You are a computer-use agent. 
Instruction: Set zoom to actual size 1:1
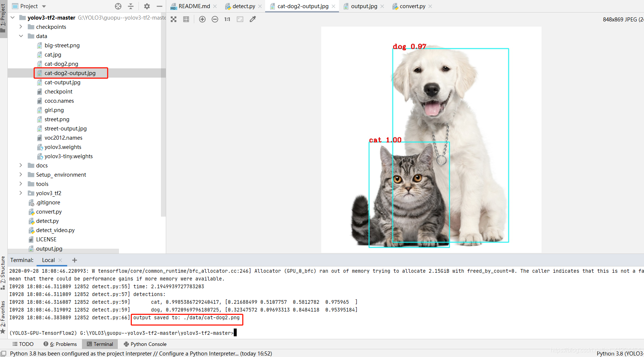pos(227,19)
